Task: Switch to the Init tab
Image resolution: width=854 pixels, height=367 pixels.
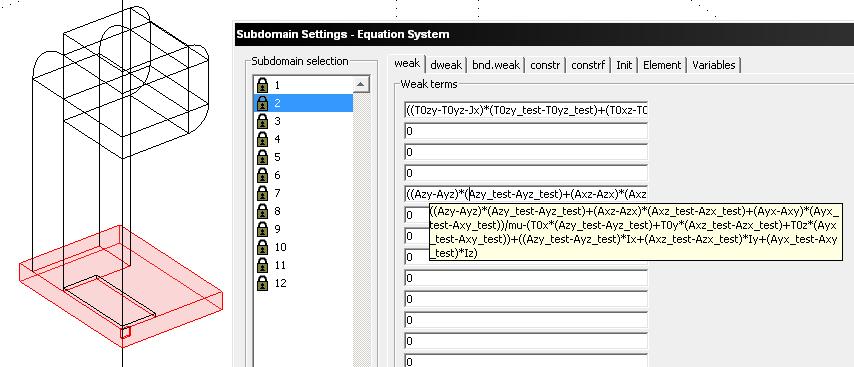Action: (624, 65)
